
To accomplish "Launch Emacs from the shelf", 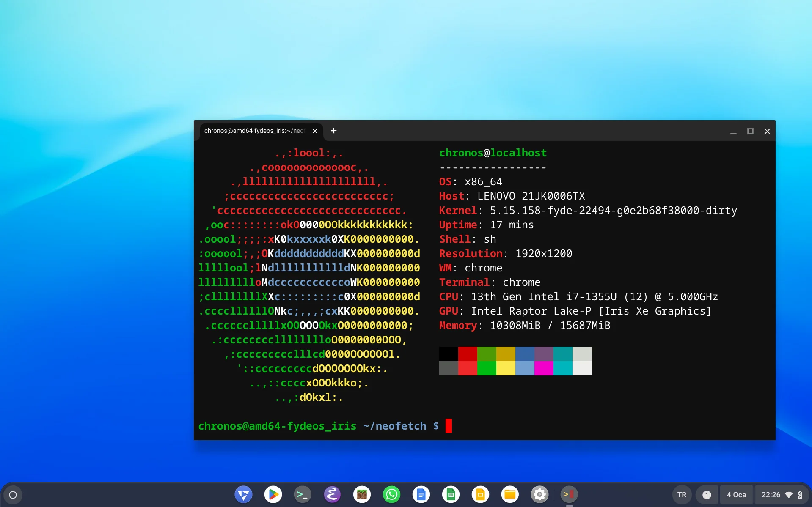I will (332, 494).
